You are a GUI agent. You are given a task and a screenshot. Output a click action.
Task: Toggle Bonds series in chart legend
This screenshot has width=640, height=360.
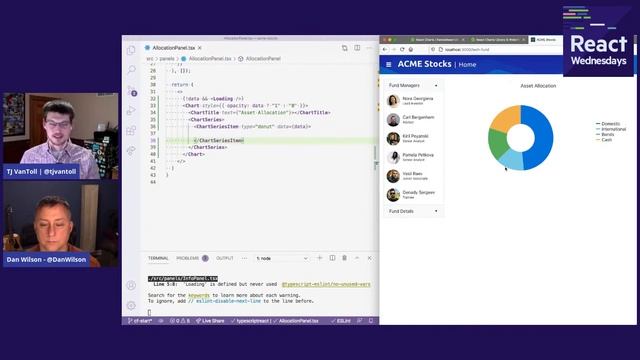pos(605,134)
